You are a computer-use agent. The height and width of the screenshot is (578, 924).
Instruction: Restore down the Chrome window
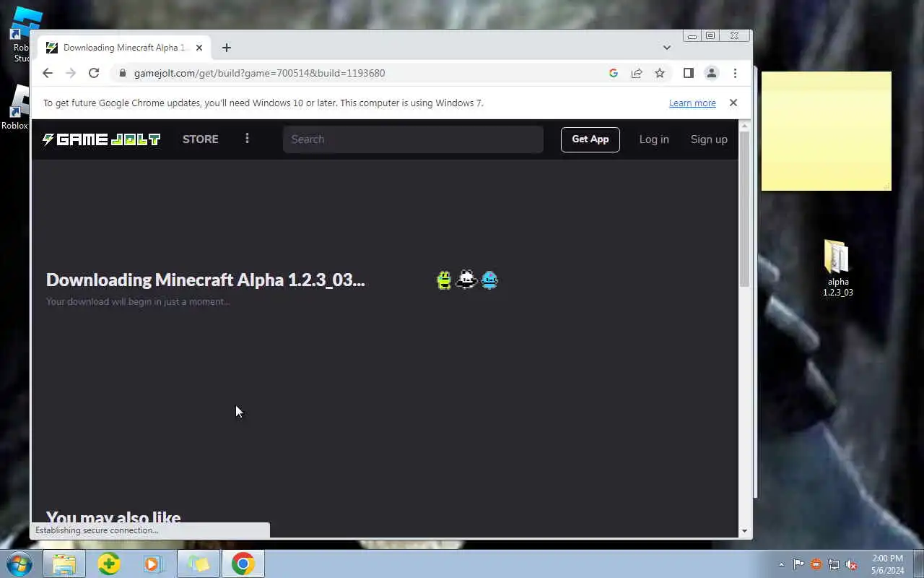710,35
